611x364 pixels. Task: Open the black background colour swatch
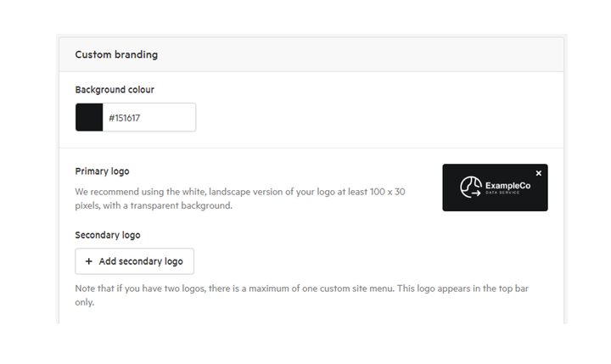pos(89,117)
